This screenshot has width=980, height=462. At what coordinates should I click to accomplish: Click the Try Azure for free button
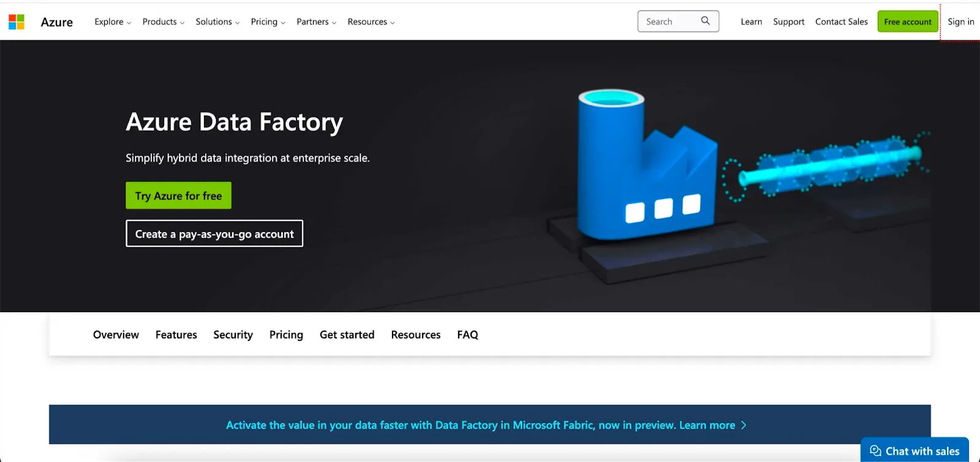(x=178, y=196)
